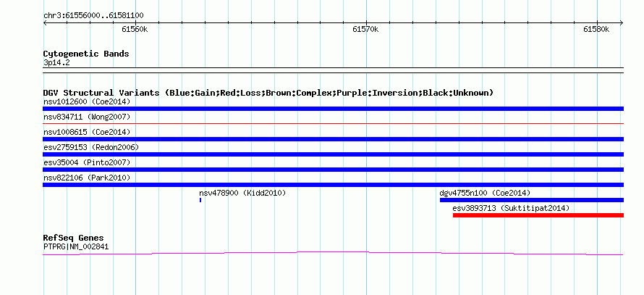Select the blue bar under esv2759153
The height and width of the screenshot is (295, 644).
click(333, 154)
